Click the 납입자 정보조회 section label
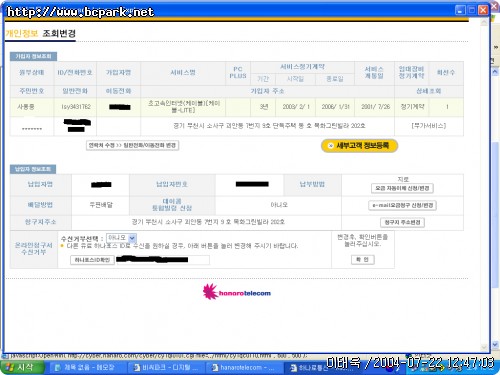The height and width of the screenshot is (375, 500). pyautogui.click(x=33, y=169)
